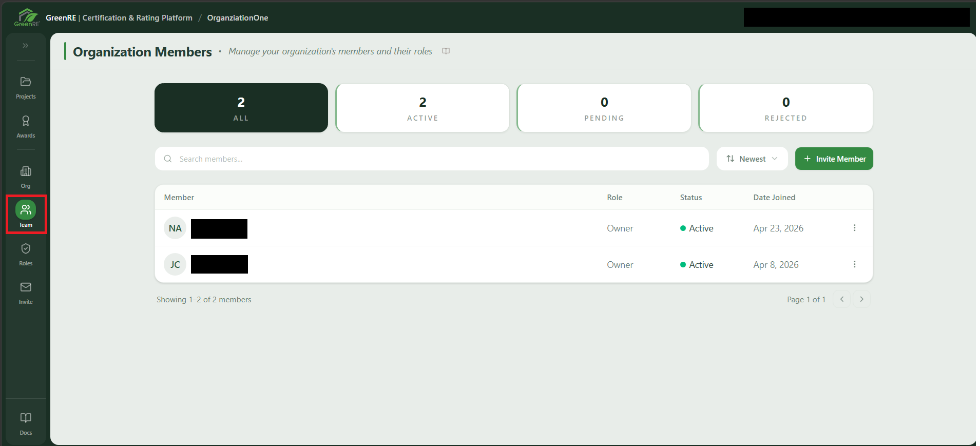Click the Active status in the JC row
The height and width of the screenshot is (446, 980).
pyautogui.click(x=697, y=265)
